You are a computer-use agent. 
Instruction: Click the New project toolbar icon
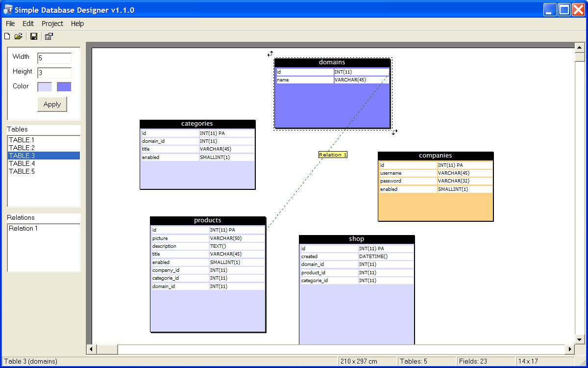pyautogui.click(x=7, y=36)
